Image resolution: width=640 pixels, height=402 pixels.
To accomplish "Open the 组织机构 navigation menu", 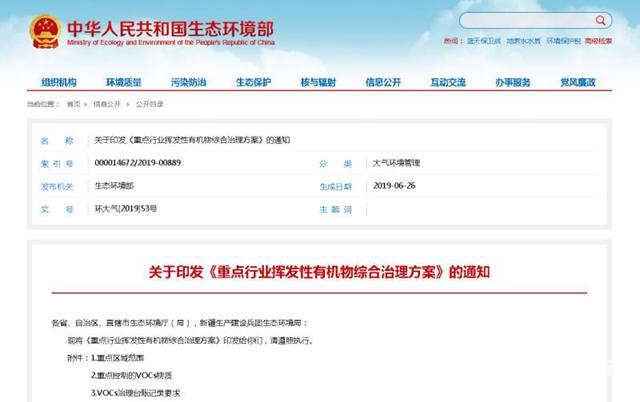I will [x=59, y=82].
